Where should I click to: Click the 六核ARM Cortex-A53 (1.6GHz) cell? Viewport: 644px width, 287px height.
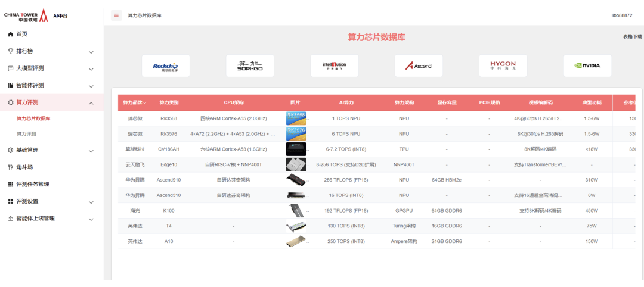pos(234,149)
